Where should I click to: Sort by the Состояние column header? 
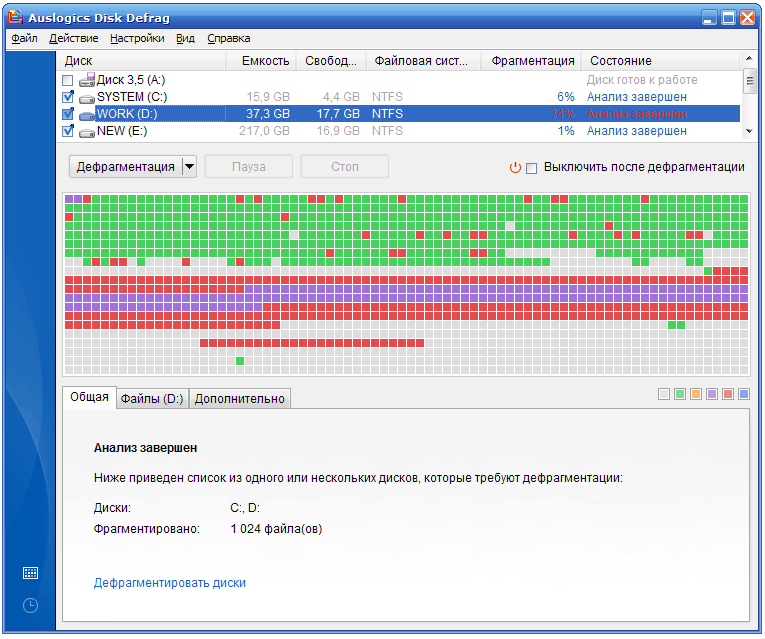[x=661, y=61]
